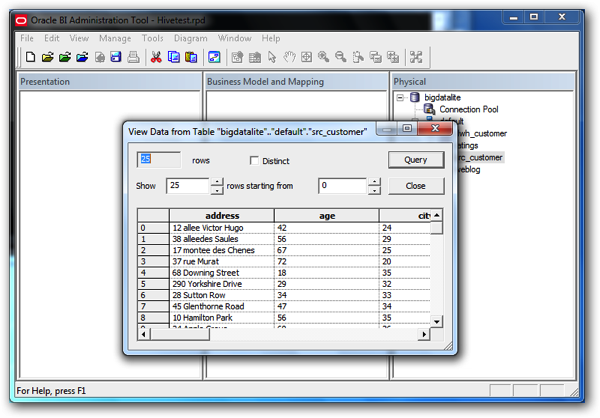Click the New repository icon

click(x=30, y=57)
